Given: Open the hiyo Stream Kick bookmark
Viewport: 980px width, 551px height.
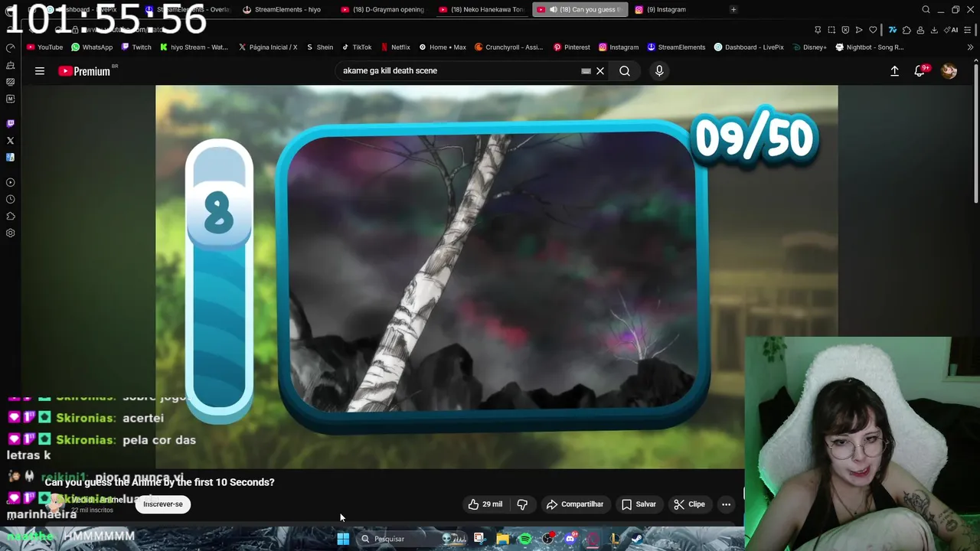Looking at the screenshot, I should [194, 47].
